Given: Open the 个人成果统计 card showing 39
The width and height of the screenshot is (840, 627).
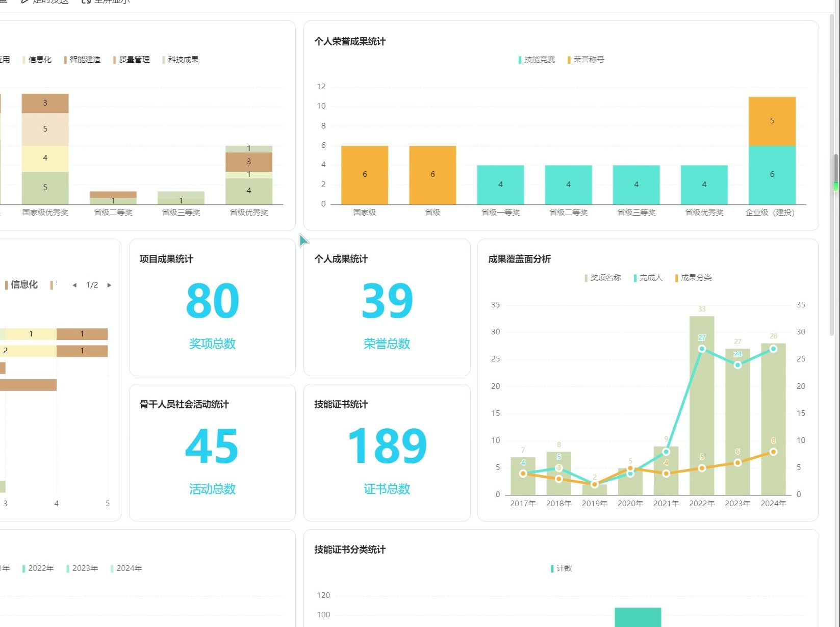Looking at the screenshot, I should coord(387,307).
